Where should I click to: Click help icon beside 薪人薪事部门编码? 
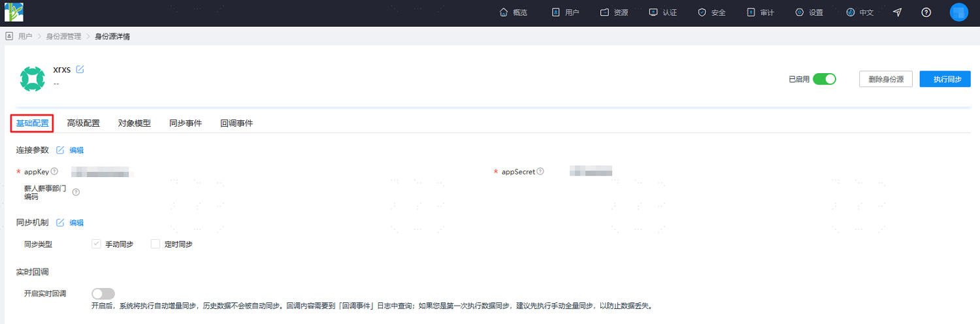point(76,192)
